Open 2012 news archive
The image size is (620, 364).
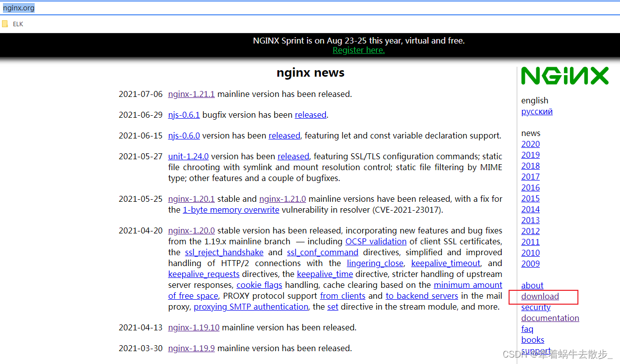(x=530, y=231)
